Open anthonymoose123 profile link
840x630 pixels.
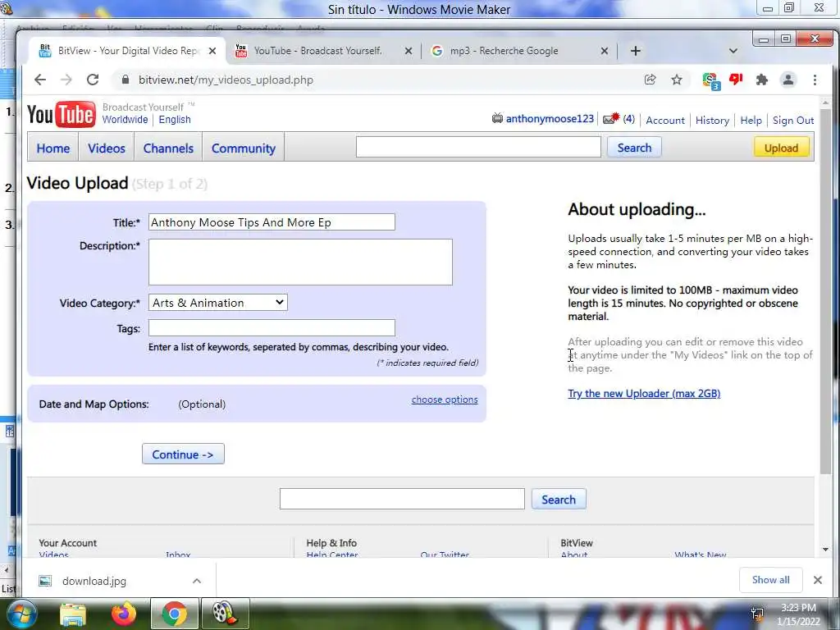coord(550,118)
